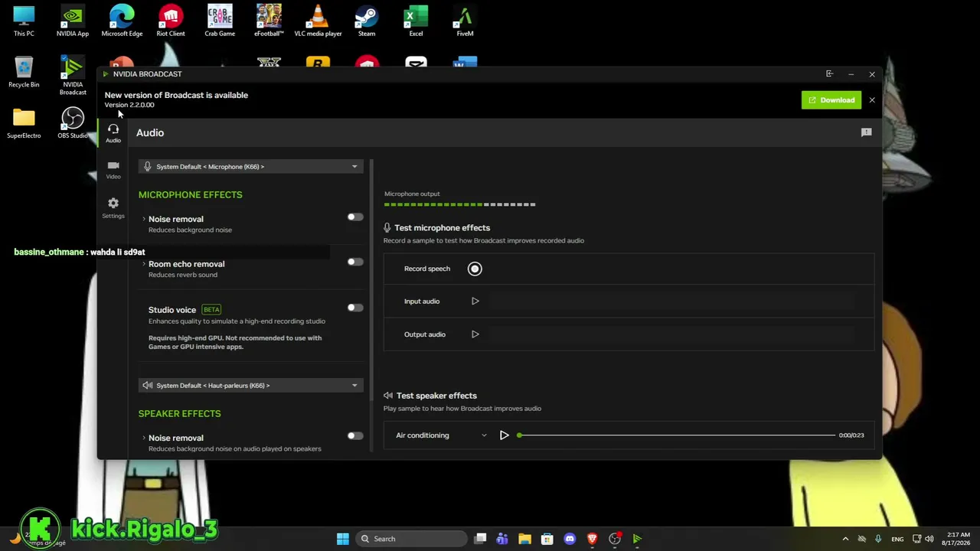Click the microphone tray icon
Viewport: 980px width, 551px height.
point(878,539)
